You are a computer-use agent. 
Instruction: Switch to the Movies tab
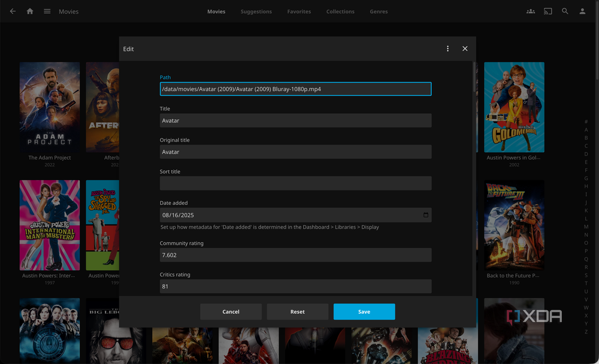[216, 11]
